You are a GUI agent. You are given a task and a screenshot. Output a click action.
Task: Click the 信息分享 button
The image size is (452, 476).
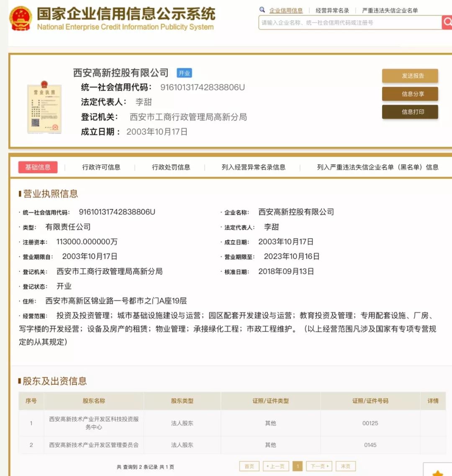coord(410,94)
